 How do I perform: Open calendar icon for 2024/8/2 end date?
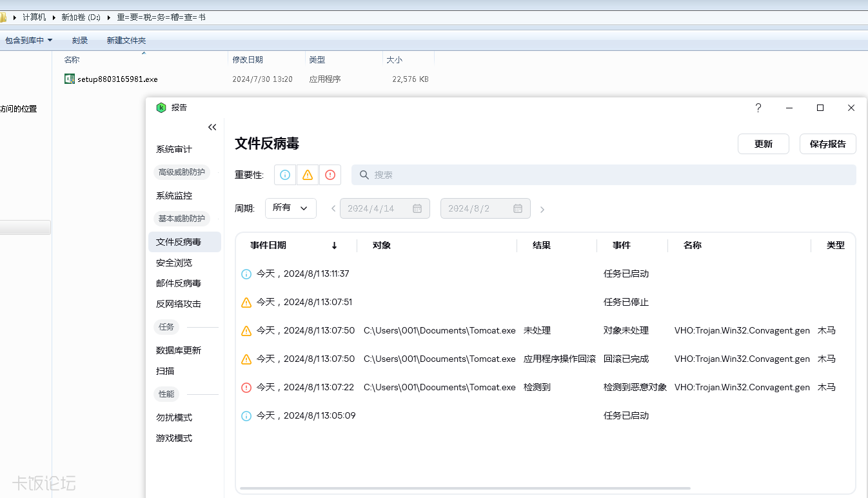[x=518, y=208]
